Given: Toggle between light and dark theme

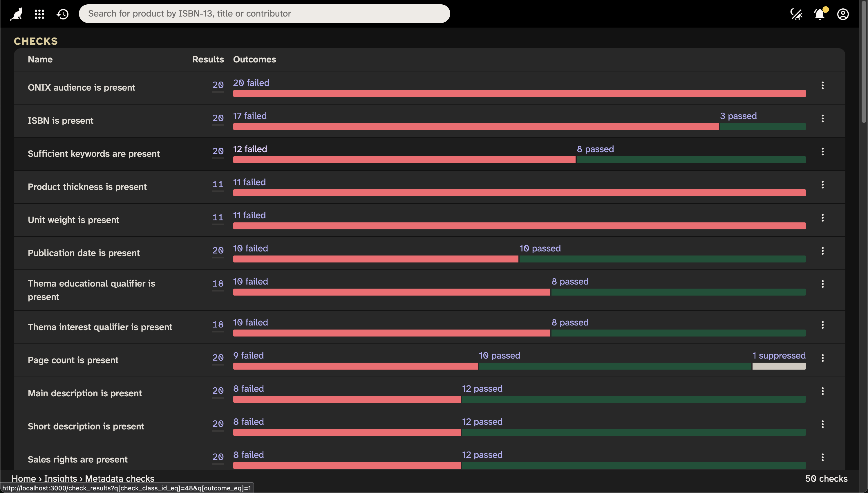Looking at the screenshot, I should (x=797, y=14).
